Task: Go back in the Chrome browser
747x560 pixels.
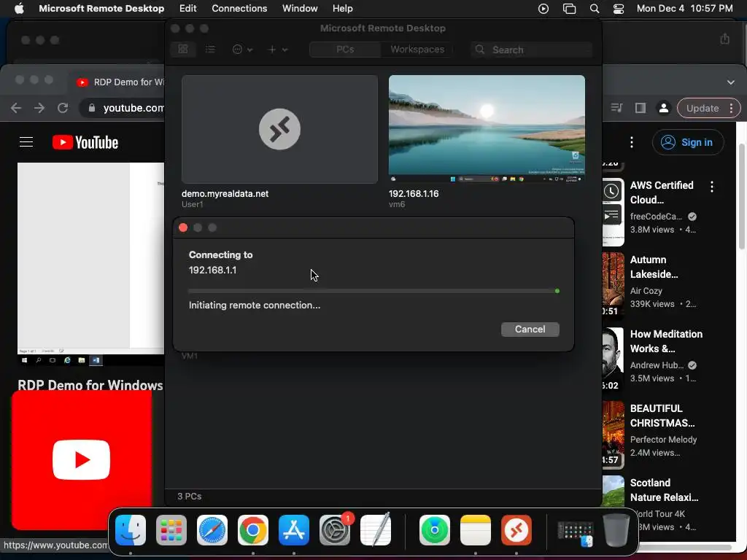Action: pos(16,108)
